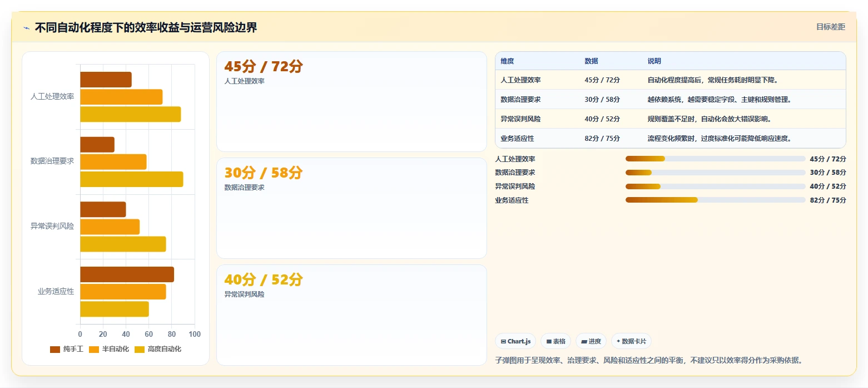
Task: Click the brown 纯手工 bar for 人工处理效率
Action: point(106,80)
